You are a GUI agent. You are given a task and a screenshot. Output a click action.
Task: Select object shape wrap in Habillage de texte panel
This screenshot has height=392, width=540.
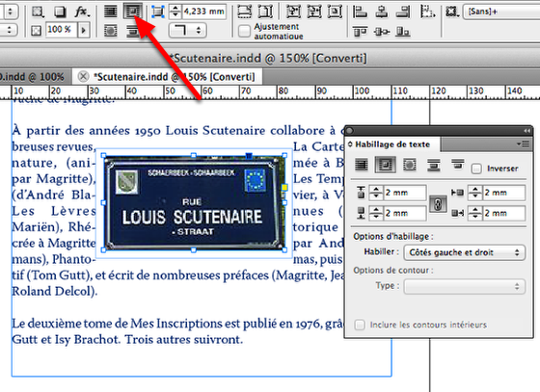point(409,165)
